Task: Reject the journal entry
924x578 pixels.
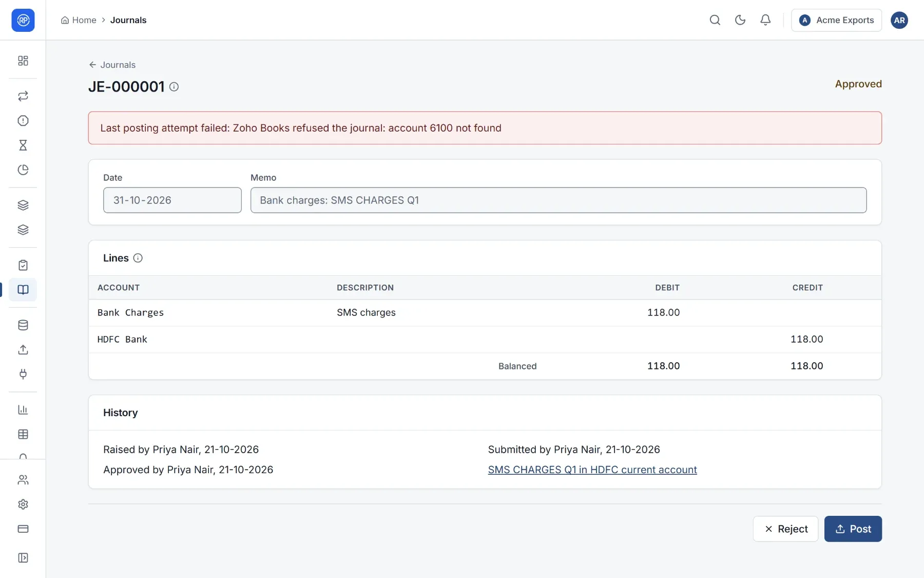Action: [x=785, y=529]
